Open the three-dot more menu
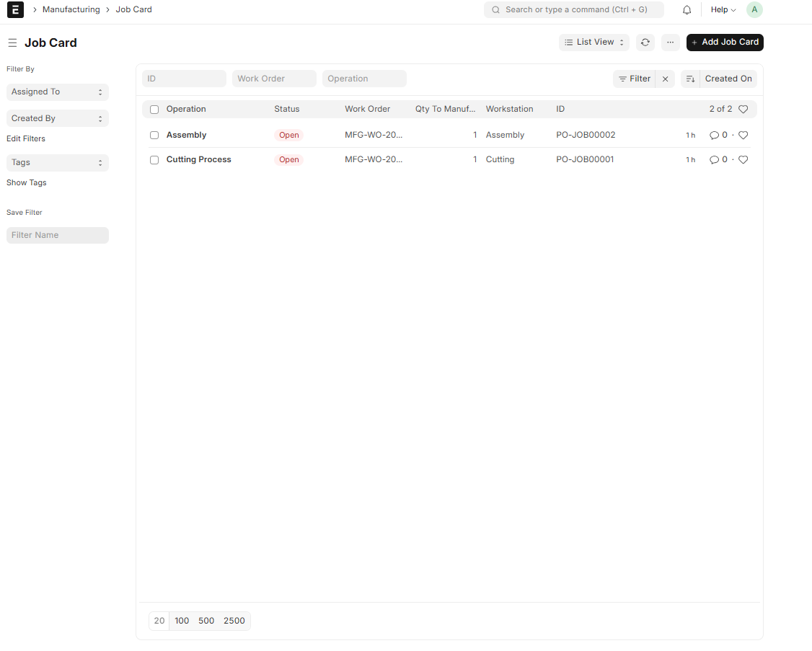This screenshot has height=651, width=812. pos(670,43)
